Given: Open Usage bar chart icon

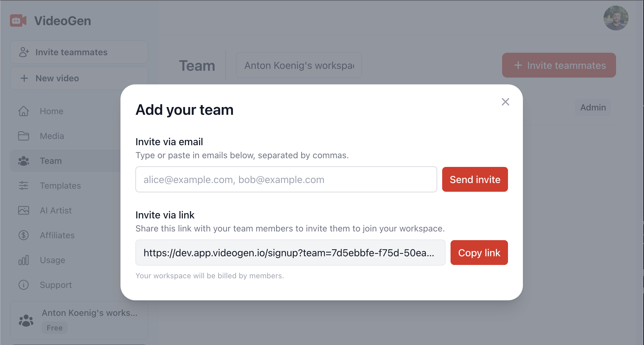Looking at the screenshot, I should 24,260.
